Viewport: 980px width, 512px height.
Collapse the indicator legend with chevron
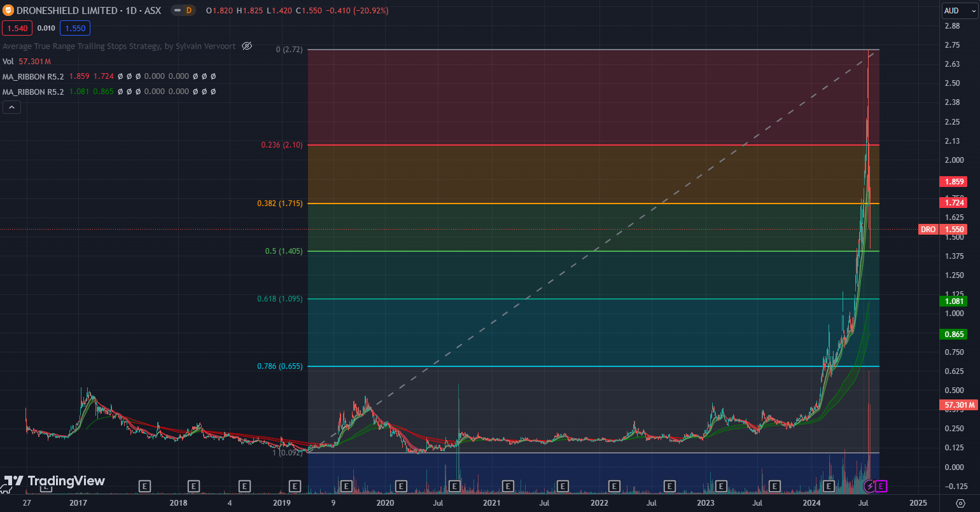point(11,107)
